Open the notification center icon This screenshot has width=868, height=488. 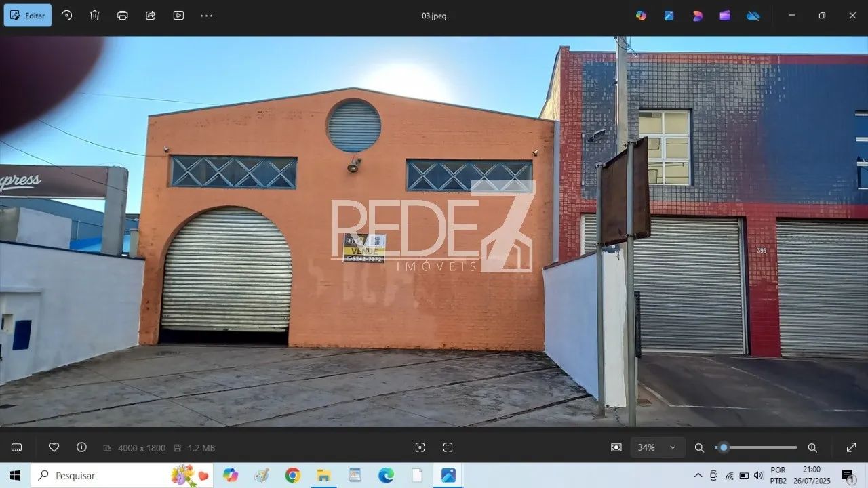[848, 475]
